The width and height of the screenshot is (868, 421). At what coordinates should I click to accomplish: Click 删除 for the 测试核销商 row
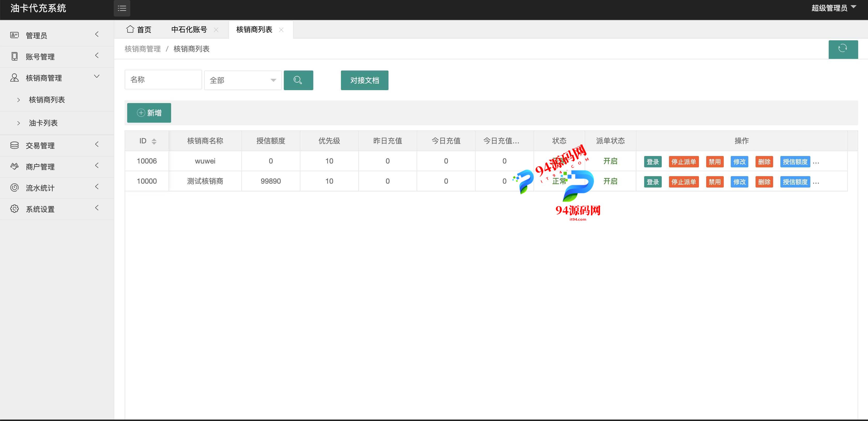tap(764, 182)
